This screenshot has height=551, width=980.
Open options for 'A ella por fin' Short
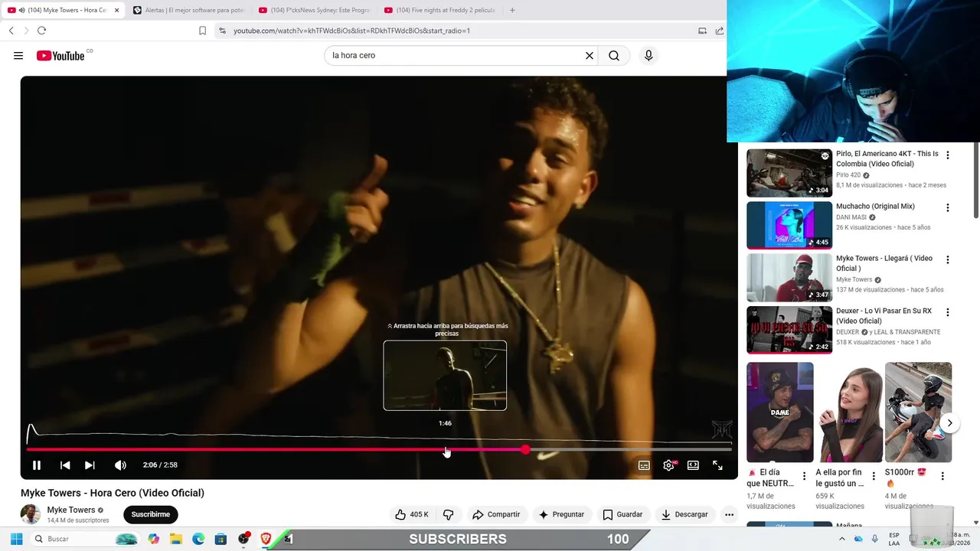pyautogui.click(x=874, y=476)
